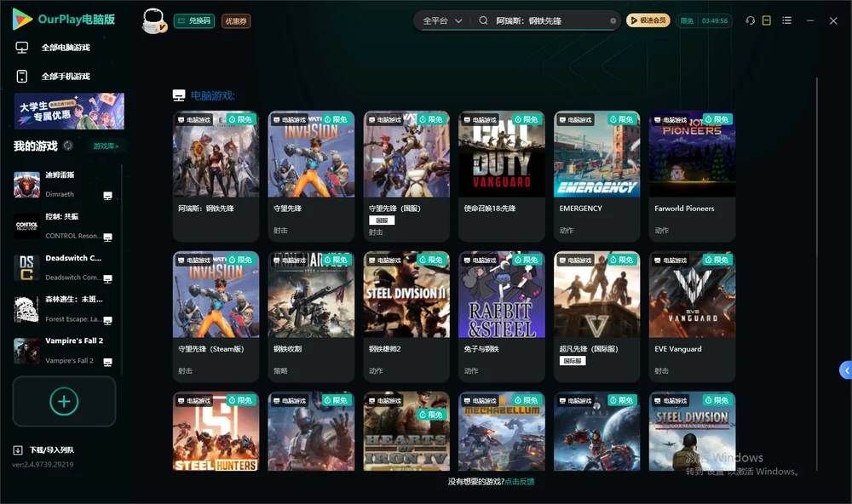Image resolution: width=852 pixels, height=504 pixels.
Task: Click the 兑换码 redeem code button
Action: (194, 20)
